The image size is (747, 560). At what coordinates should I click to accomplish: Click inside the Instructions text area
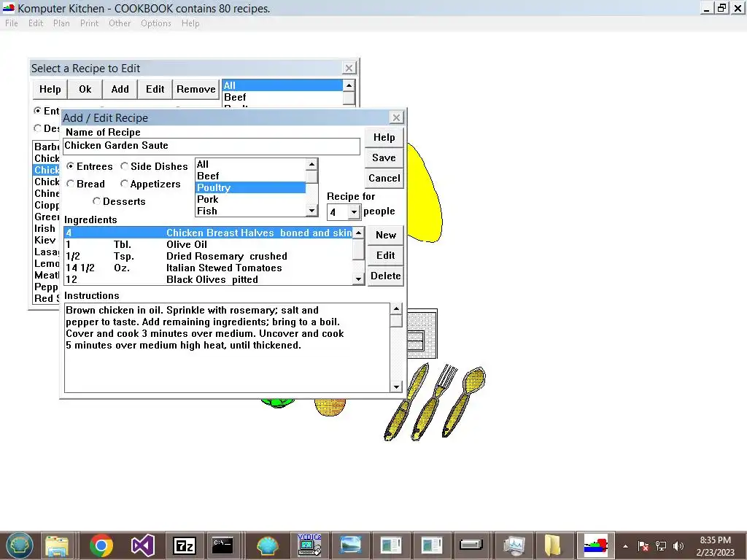click(x=228, y=348)
